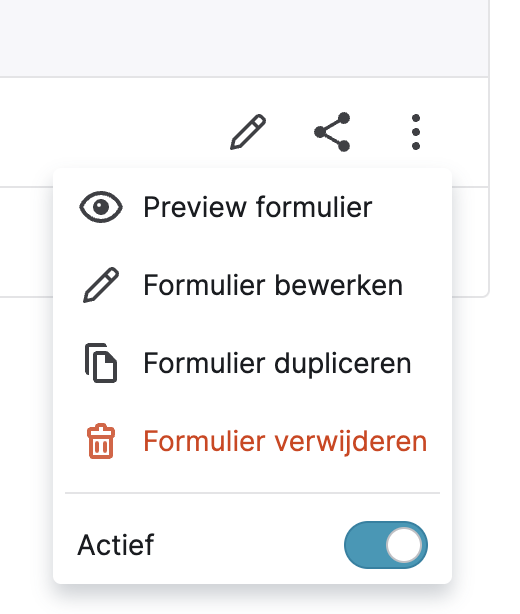The image size is (520, 614).
Task: Click the red trash bin icon
Action: 101,441
